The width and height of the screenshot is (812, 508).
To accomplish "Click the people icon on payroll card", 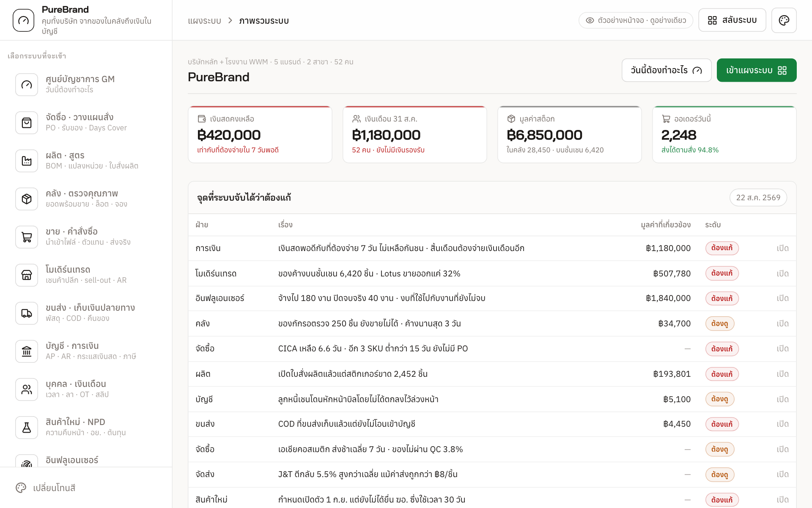I will (357, 119).
